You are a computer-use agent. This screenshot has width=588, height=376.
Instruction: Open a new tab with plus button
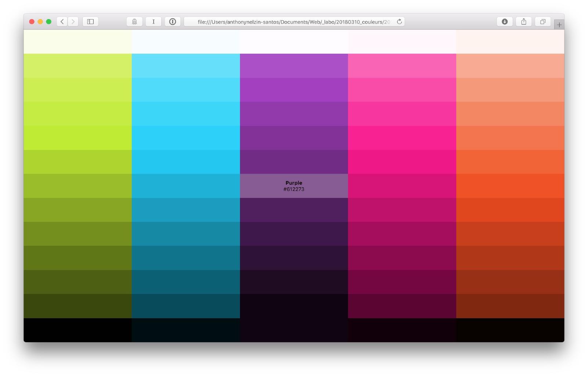coord(559,25)
